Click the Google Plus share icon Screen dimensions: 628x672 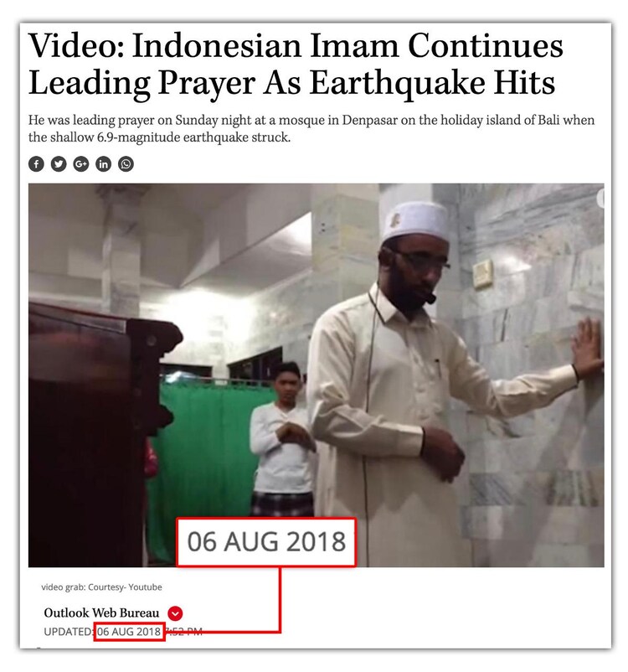[x=81, y=163]
